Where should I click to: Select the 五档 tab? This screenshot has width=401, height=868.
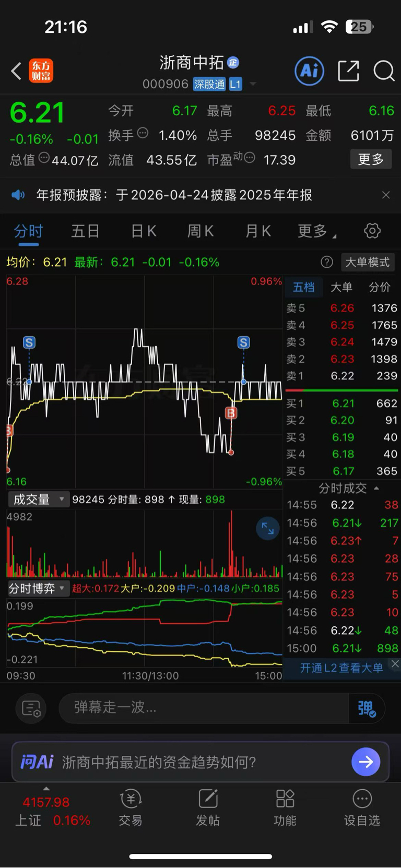(x=304, y=287)
